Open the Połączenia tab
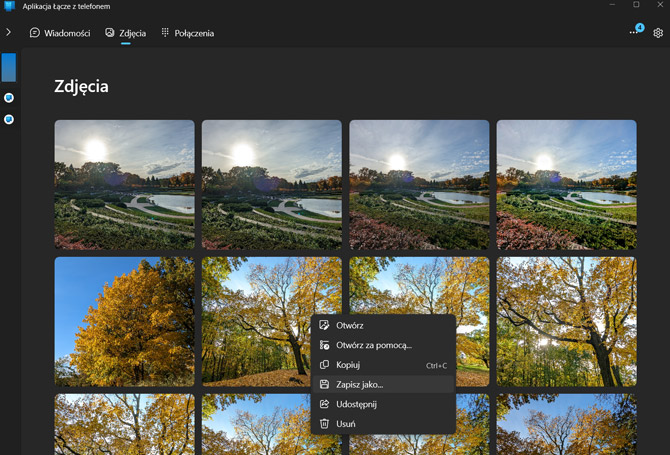Screen dimensions: 670x455 187,33
